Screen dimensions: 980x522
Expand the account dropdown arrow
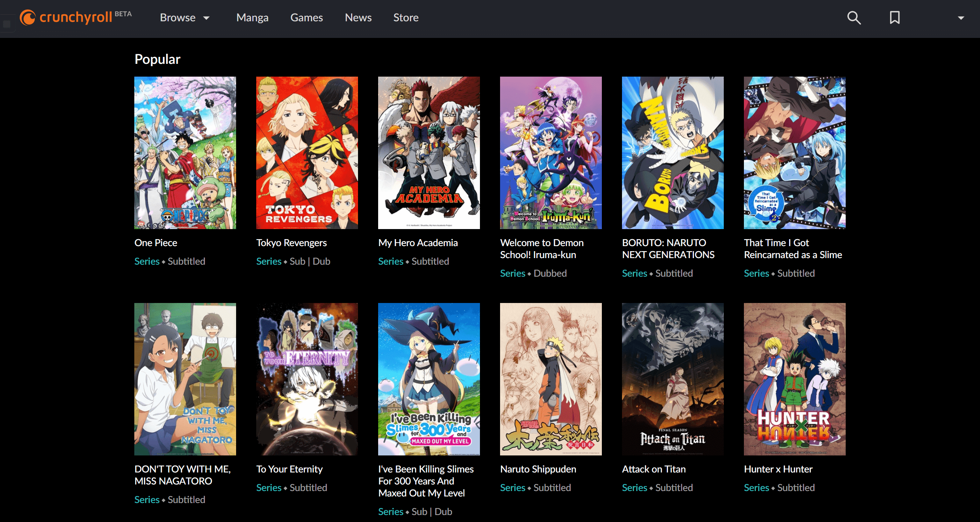[961, 18]
